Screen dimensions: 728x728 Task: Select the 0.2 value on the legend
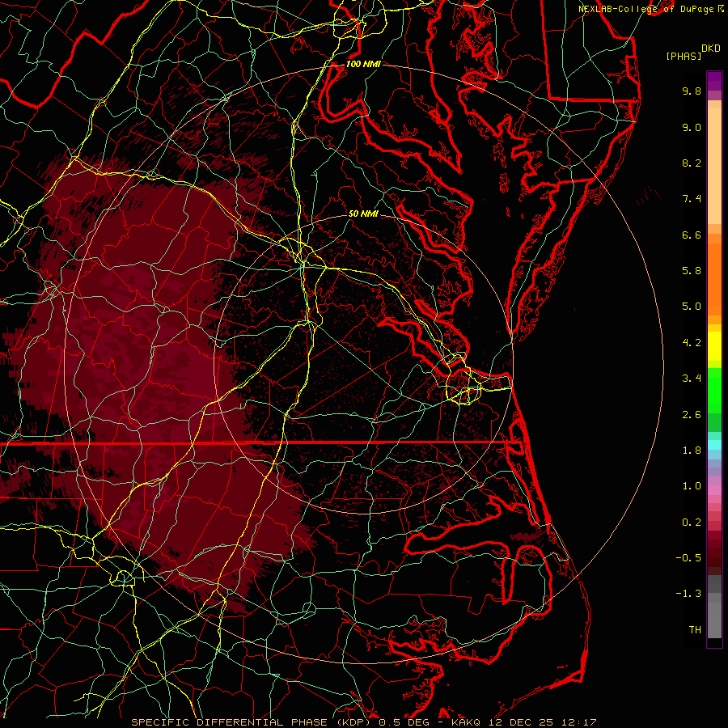692,523
